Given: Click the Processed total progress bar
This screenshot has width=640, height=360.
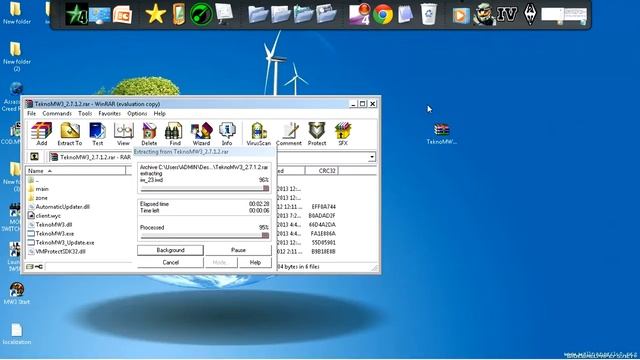Looking at the screenshot, I should pyautogui.click(x=204, y=236).
